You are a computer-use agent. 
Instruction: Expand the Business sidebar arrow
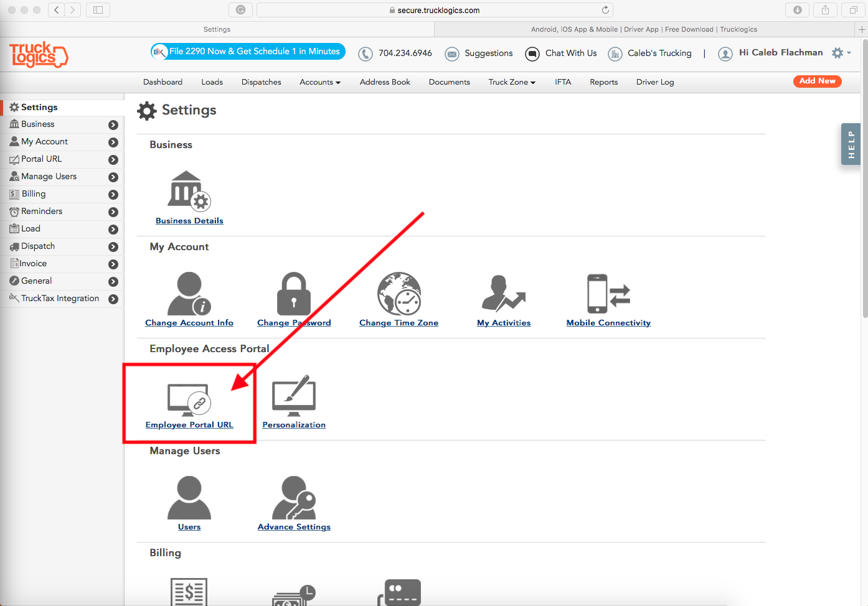113,125
